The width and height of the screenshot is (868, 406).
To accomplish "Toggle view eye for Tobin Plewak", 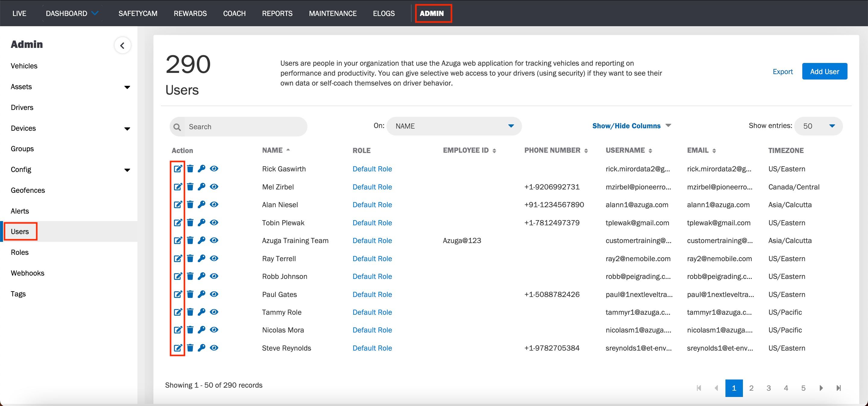I will pos(214,223).
